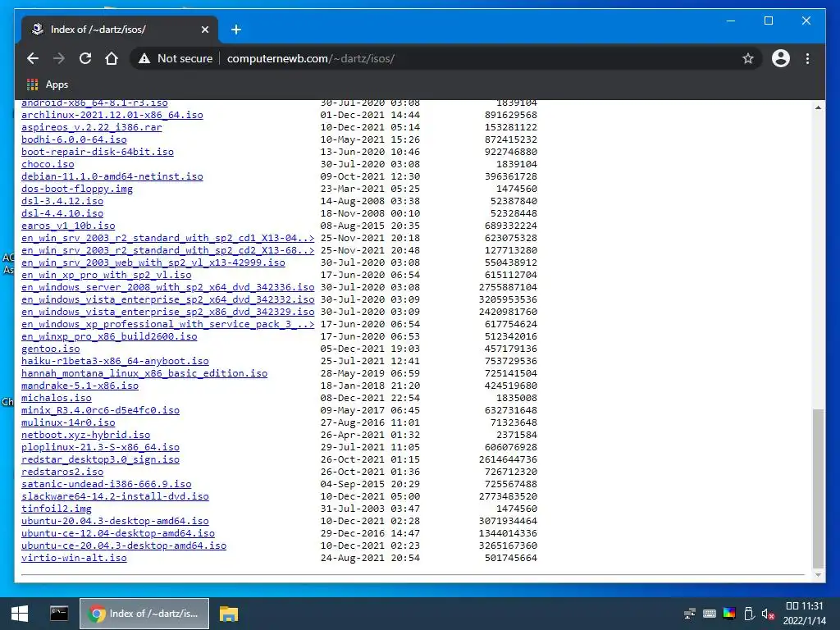
Task: Open plopLinux-21.3-S-x86_64.iso link
Action: [100, 447]
